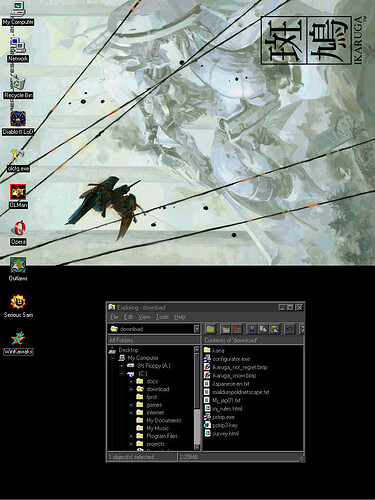Click the Undo toolbar icon
Screen dimensions: 375x500
(x=290, y=329)
